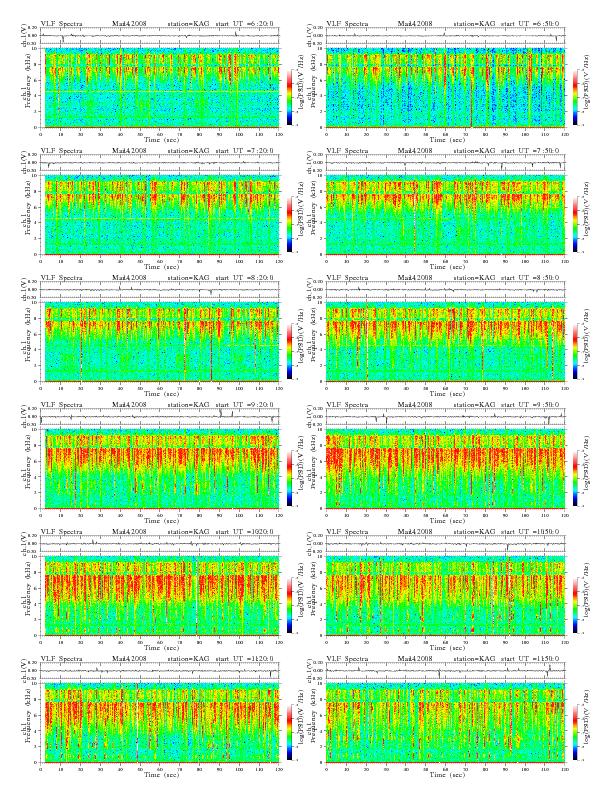Select the waveform strip above the 9:50 spectrogram
612x792 pixels.
(445, 417)
